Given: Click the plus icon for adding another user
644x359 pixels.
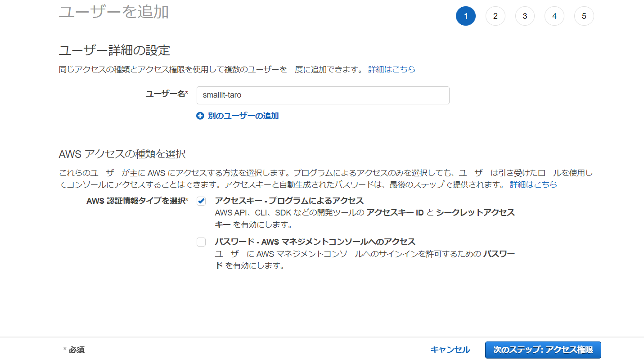Looking at the screenshot, I should pyautogui.click(x=200, y=116).
